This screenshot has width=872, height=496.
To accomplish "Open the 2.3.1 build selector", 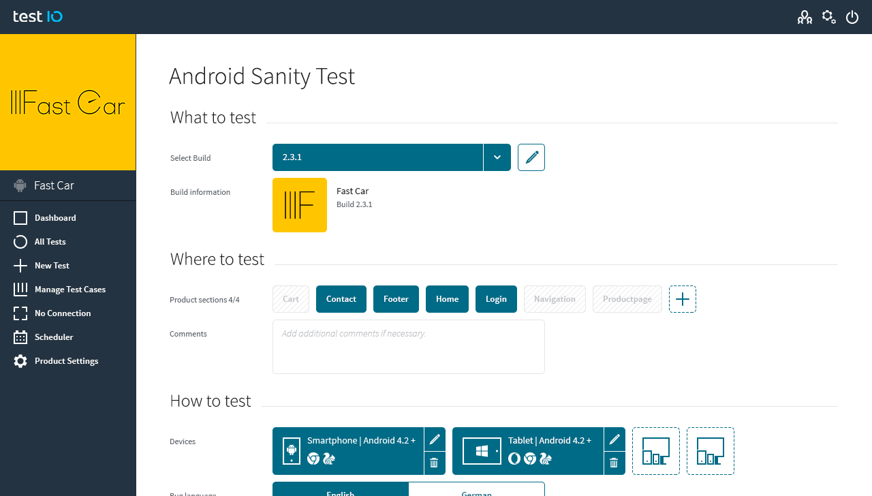I will [x=377, y=157].
